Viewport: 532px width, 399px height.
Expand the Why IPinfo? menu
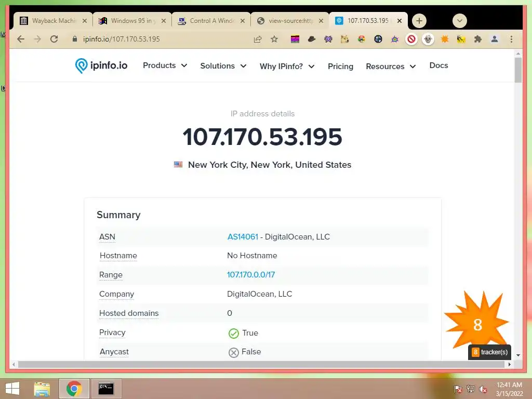point(287,66)
